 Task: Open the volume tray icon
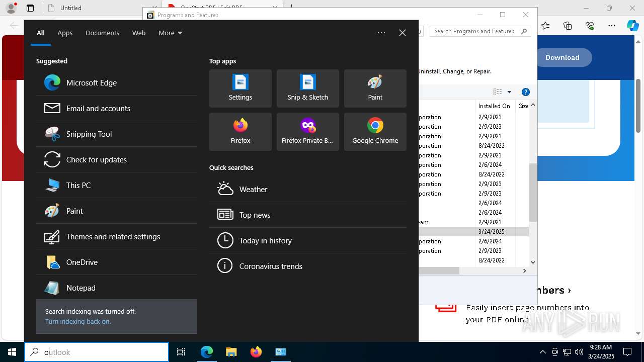pos(579,352)
